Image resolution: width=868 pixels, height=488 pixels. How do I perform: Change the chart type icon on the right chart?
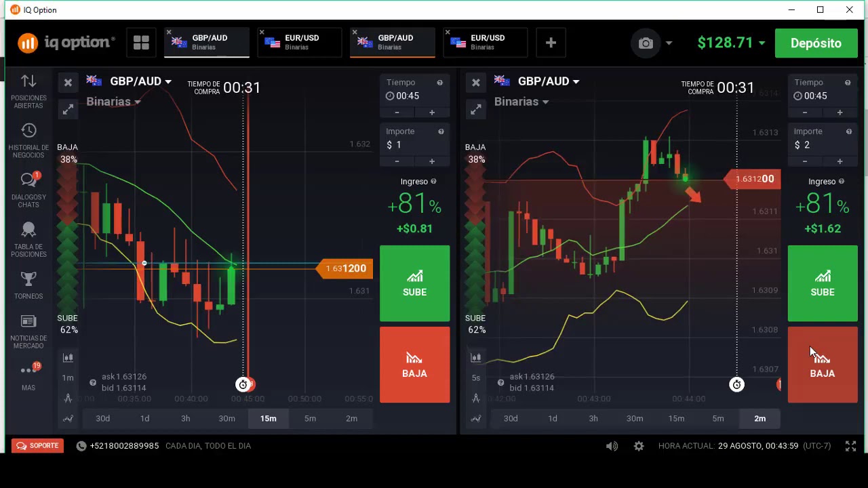tap(476, 357)
